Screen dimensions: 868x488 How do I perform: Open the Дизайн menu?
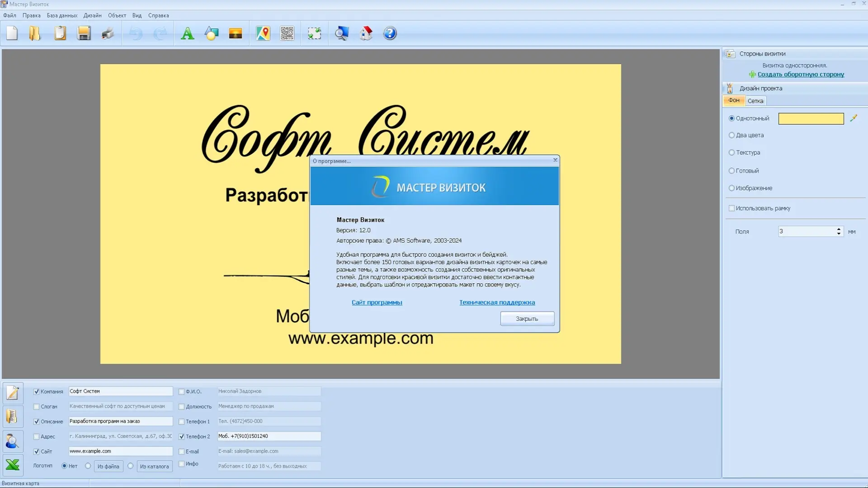tap(92, 15)
